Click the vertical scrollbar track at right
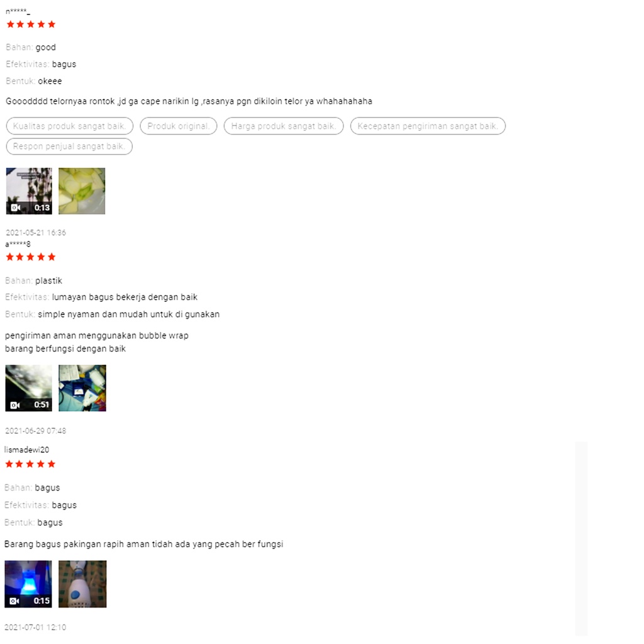Image resolution: width=644 pixels, height=644 pixels. (581, 539)
